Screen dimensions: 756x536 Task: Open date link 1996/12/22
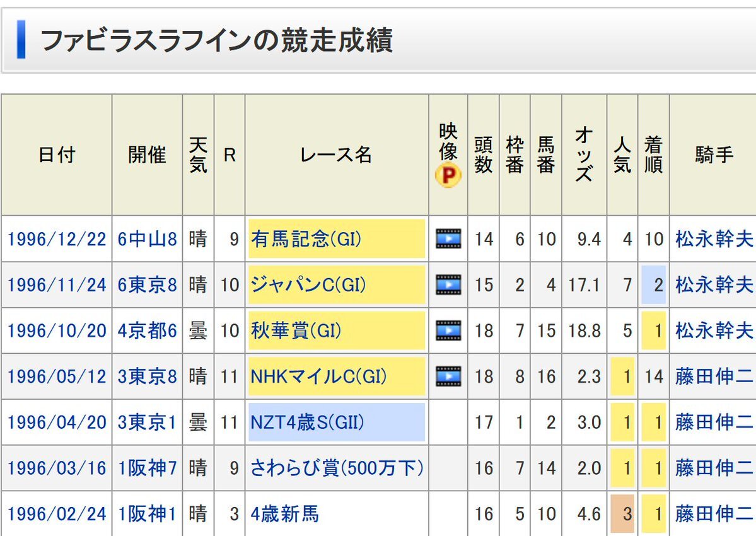pos(56,239)
